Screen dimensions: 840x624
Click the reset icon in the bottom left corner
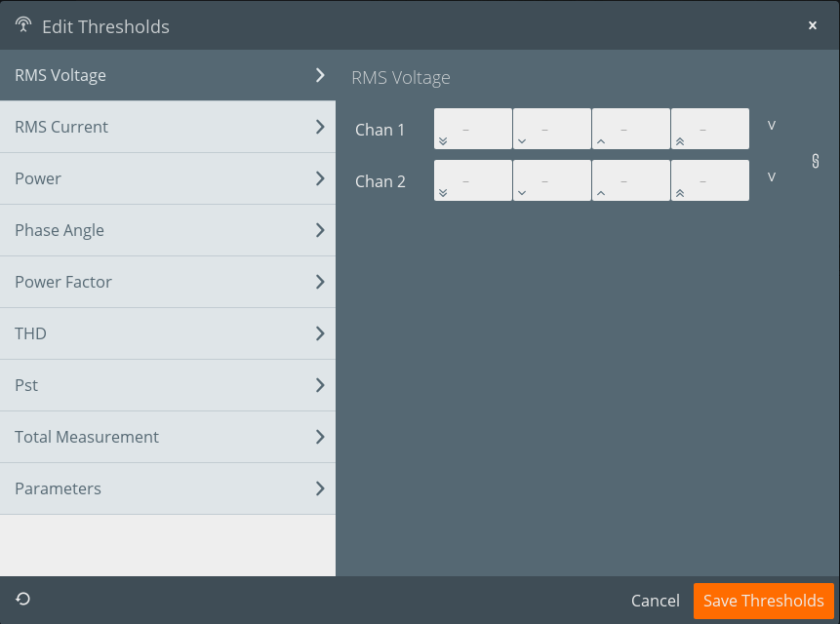[21, 599]
